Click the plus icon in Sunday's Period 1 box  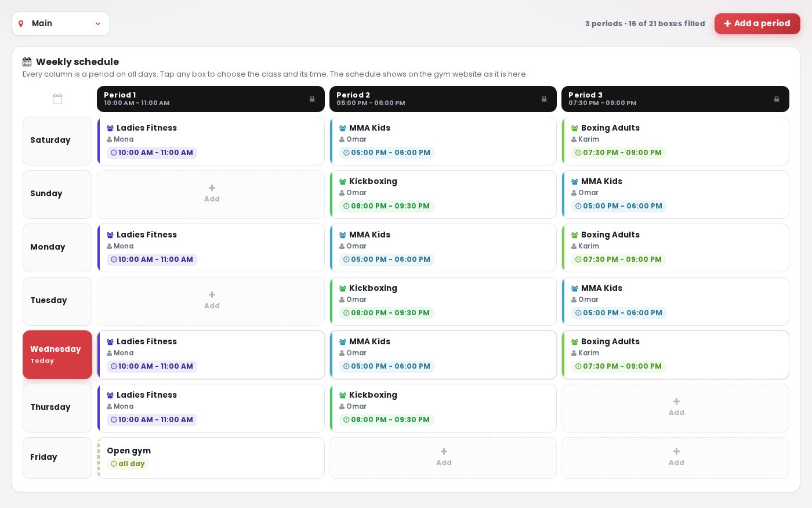(x=212, y=188)
